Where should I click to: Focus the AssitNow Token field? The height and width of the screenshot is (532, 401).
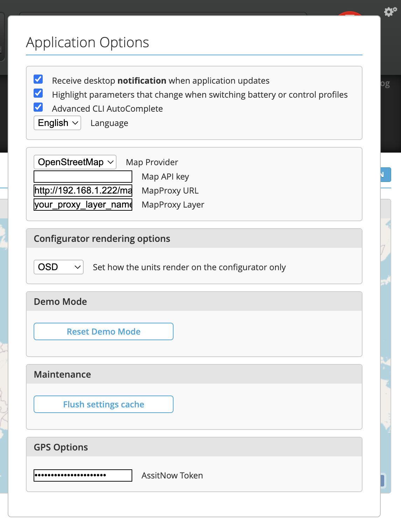pyautogui.click(x=83, y=475)
